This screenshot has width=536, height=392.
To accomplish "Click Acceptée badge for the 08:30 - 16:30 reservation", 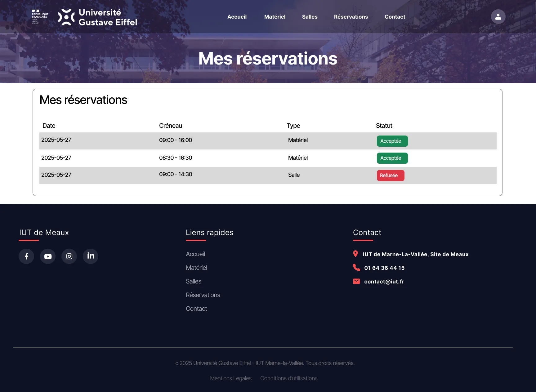I will pyautogui.click(x=392, y=158).
